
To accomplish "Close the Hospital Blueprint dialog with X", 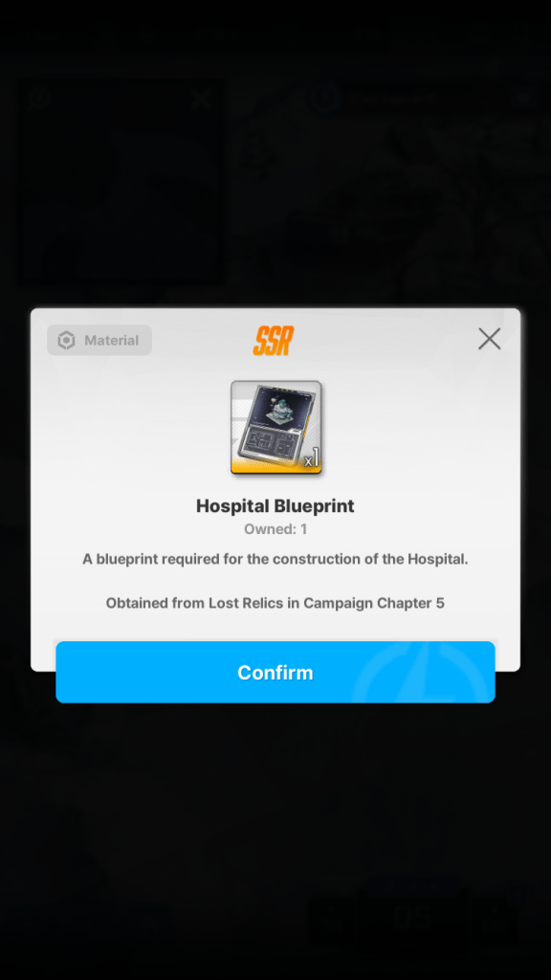I will [489, 339].
